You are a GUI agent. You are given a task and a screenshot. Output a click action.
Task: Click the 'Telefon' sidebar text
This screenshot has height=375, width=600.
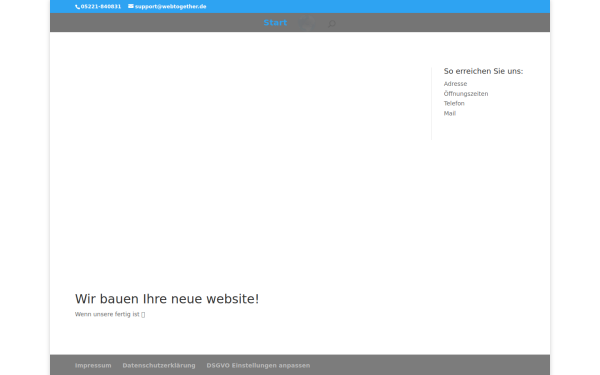(x=454, y=103)
